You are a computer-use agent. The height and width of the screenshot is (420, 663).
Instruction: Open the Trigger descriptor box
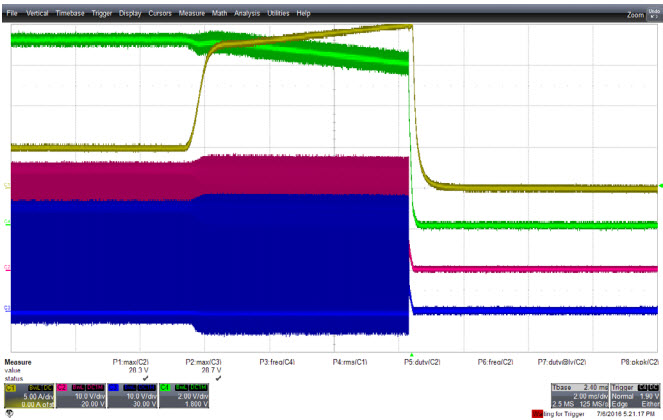(x=635, y=396)
